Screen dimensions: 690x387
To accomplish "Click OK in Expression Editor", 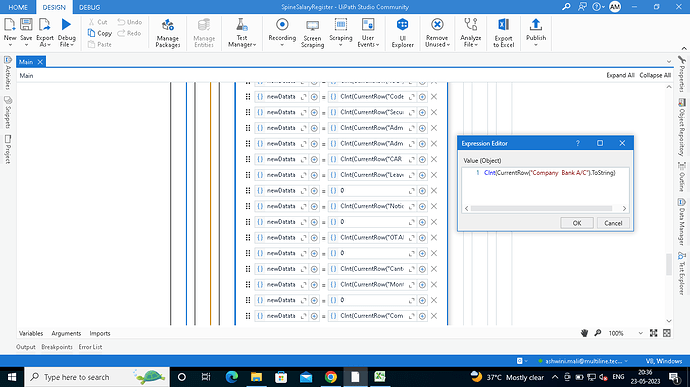I will (x=577, y=223).
